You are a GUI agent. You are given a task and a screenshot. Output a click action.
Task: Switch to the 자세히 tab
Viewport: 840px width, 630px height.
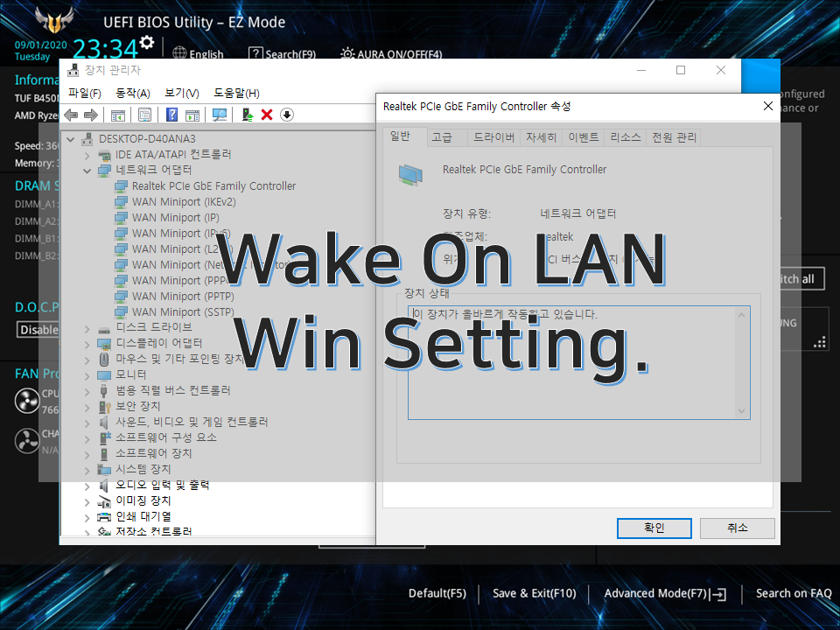pos(541,137)
